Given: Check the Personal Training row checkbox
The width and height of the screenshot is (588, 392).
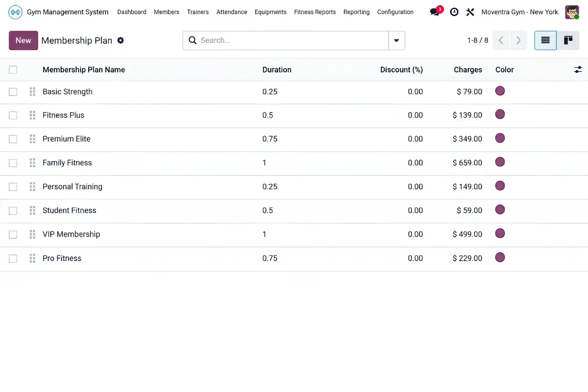Looking at the screenshot, I should click(13, 187).
